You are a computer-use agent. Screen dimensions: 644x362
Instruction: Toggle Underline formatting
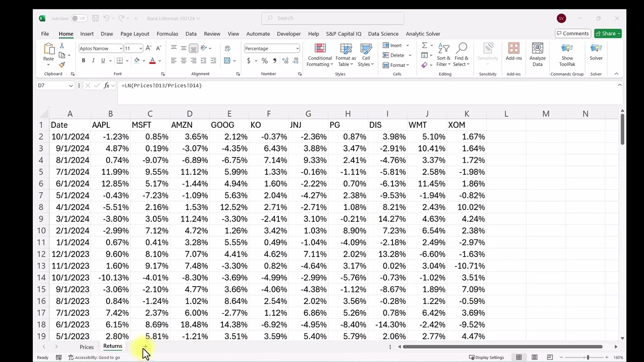(103, 61)
